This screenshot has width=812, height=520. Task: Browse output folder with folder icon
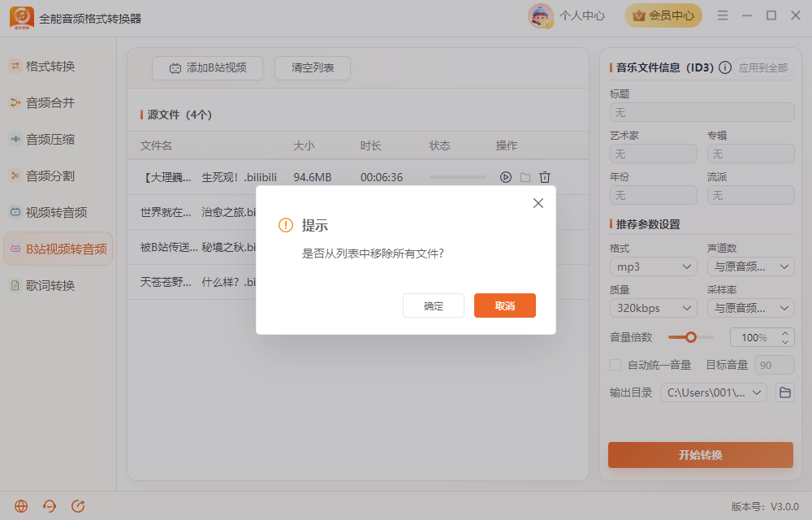785,392
